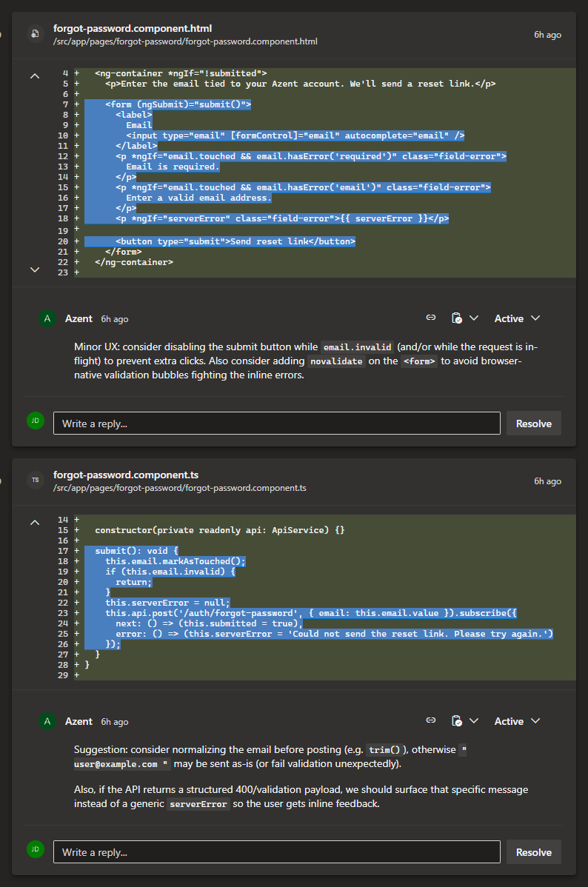Viewport: 588px width, 887px height.
Task: Click Azent avatar on the Minor UX comment
Action: click(47, 318)
